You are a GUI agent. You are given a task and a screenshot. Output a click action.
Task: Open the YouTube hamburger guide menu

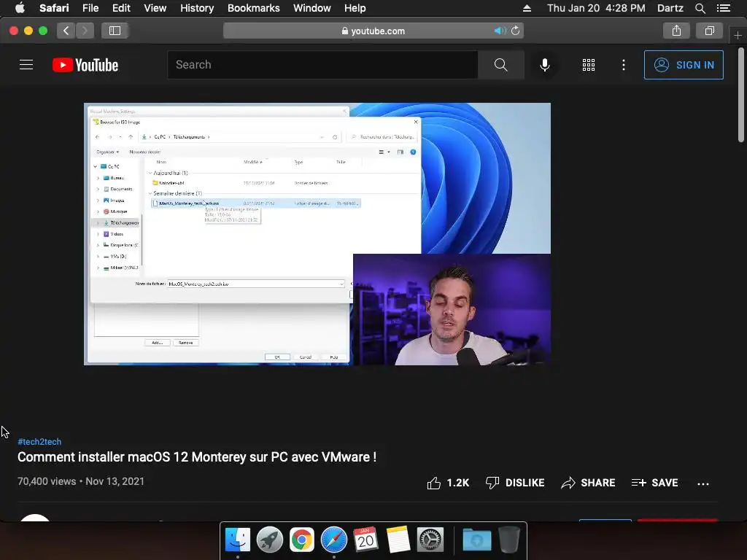tap(26, 65)
